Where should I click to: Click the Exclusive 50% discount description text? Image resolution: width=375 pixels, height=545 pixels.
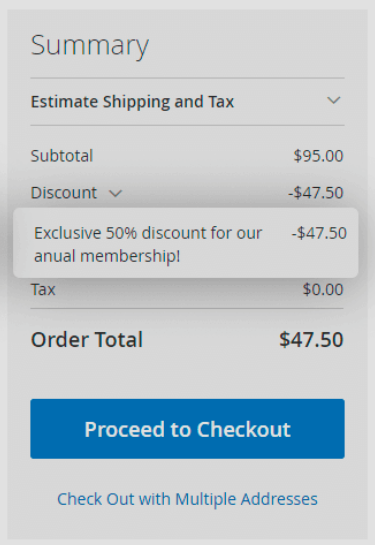pos(148,244)
